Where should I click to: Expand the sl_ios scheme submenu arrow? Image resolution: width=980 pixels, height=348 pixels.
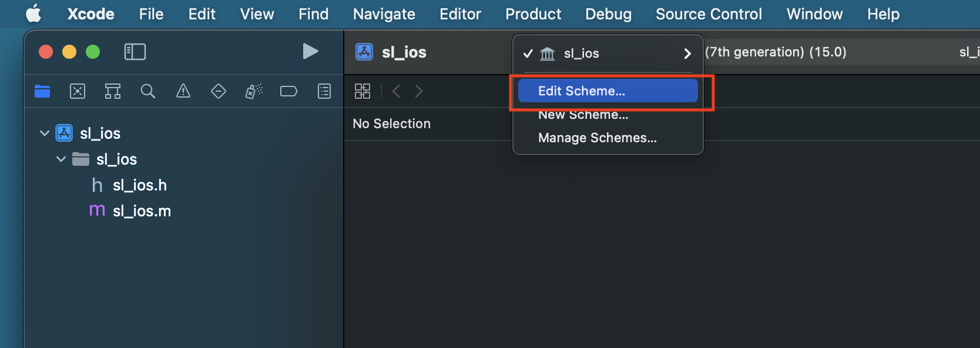pyautogui.click(x=687, y=53)
